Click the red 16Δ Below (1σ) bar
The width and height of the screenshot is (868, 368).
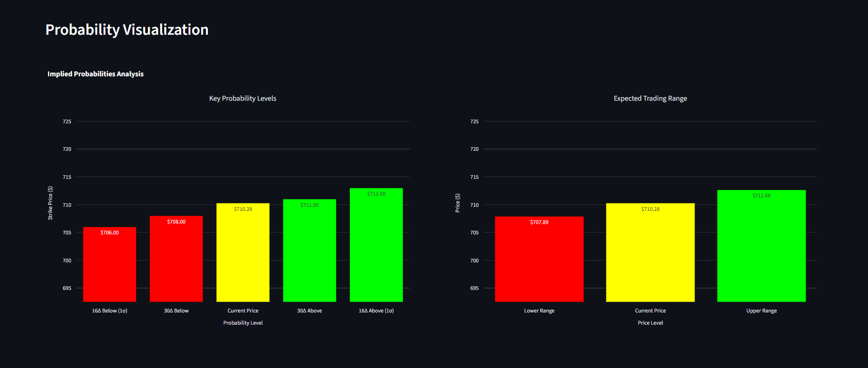(109, 266)
